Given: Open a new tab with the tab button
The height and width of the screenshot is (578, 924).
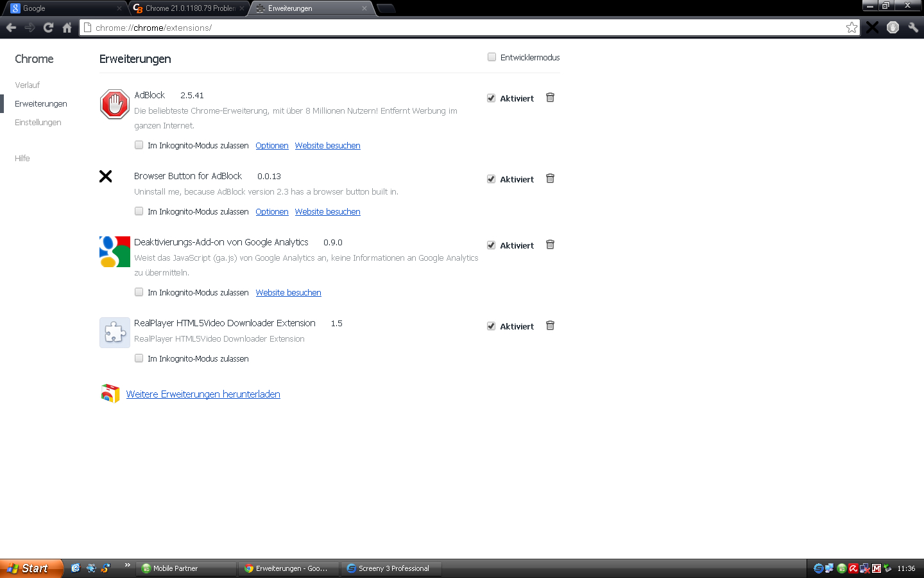Looking at the screenshot, I should [386, 8].
